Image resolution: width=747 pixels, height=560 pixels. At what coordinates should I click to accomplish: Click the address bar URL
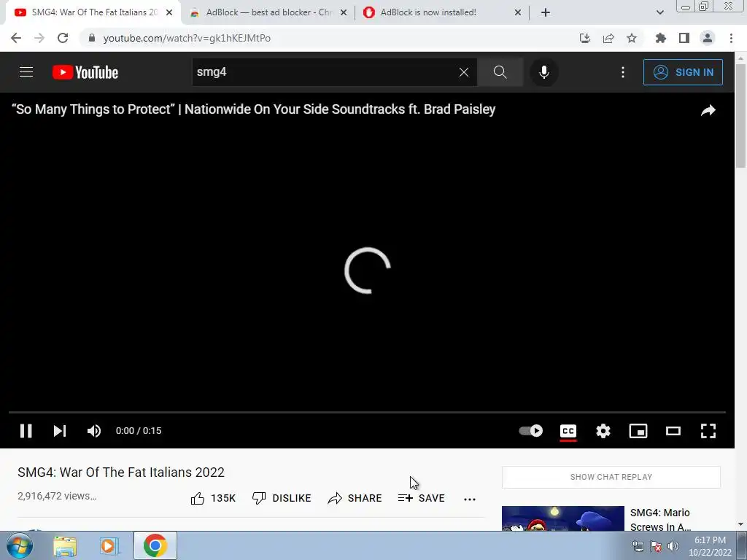click(x=187, y=38)
